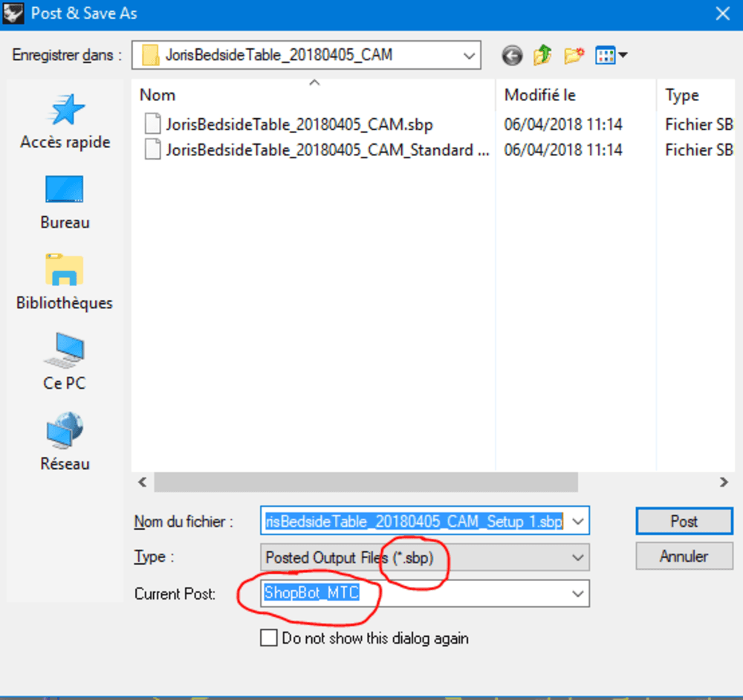
Task: Click the Create New Folder icon
Action: coord(573,55)
